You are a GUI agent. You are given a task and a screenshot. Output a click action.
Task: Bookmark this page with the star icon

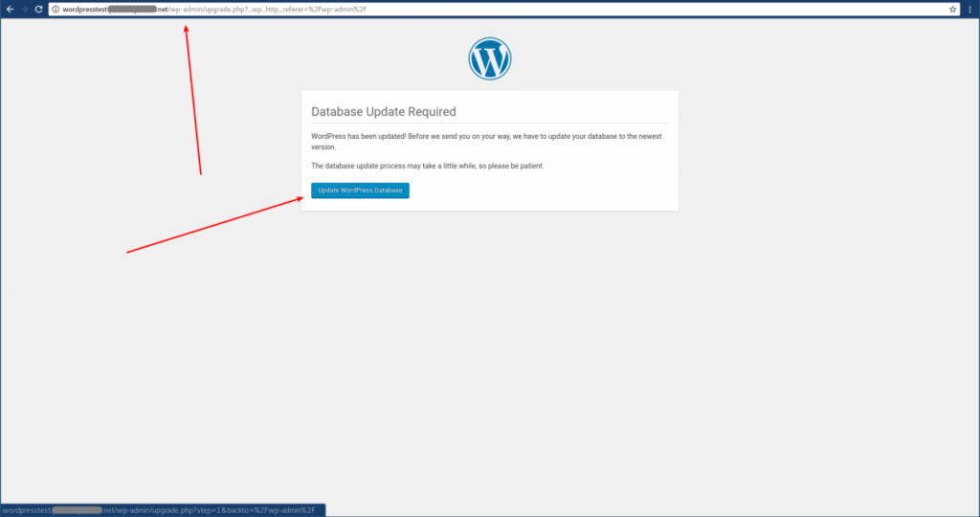click(x=952, y=10)
